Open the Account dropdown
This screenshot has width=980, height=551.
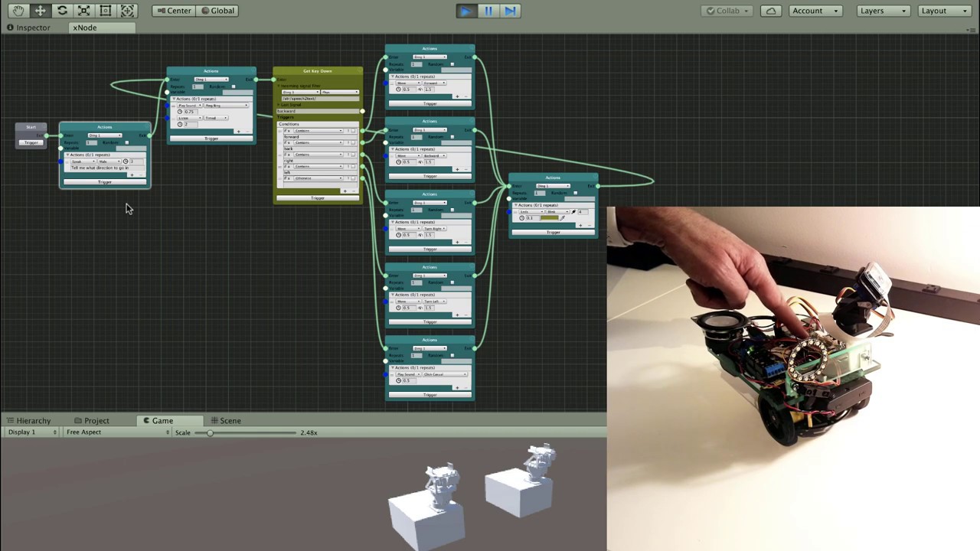click(x=815, y=11)
